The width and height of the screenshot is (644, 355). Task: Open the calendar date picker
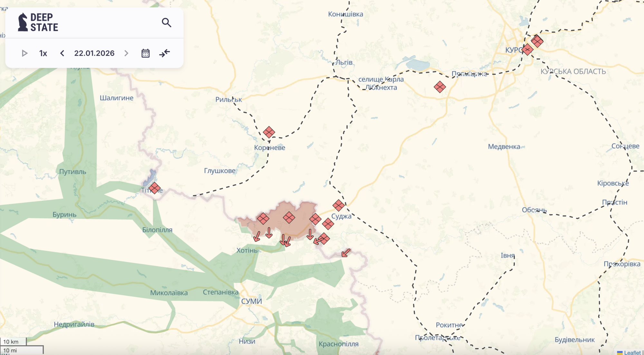[146, 53]
